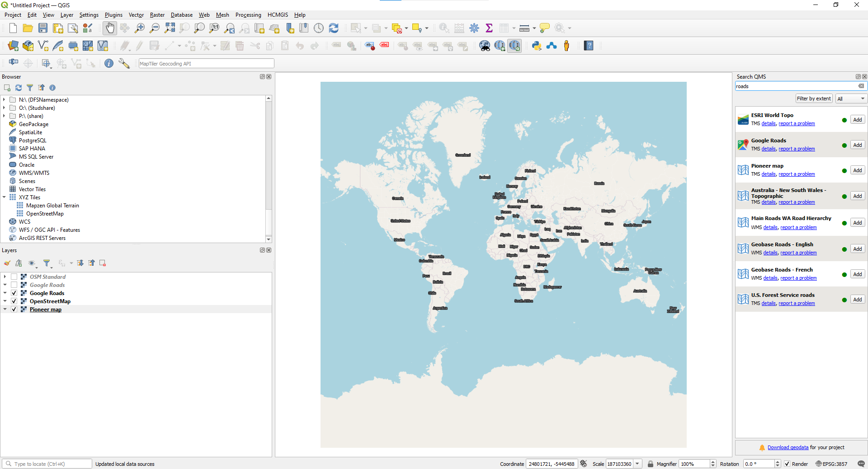Screen dimensions: 868x469
Task: Hide the Pioneer map layer
Action: 14,310
